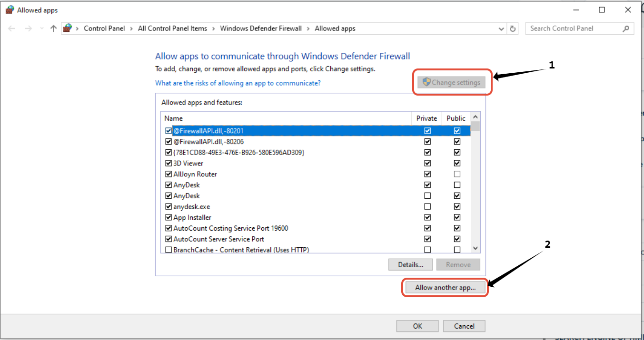Open recent locations dropdown arrow

point(41,29)
